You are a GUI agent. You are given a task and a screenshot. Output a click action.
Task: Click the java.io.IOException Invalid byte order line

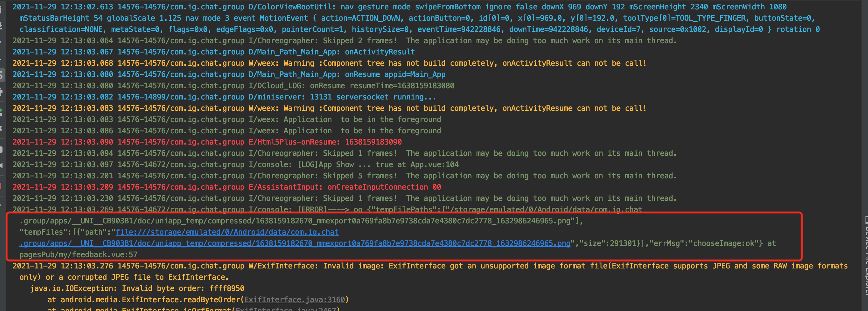[137, 289]
